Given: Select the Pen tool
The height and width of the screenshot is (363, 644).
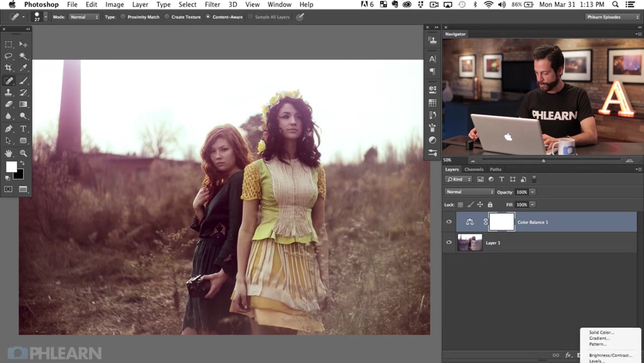Looking at the screenshot, I should 9,129.
